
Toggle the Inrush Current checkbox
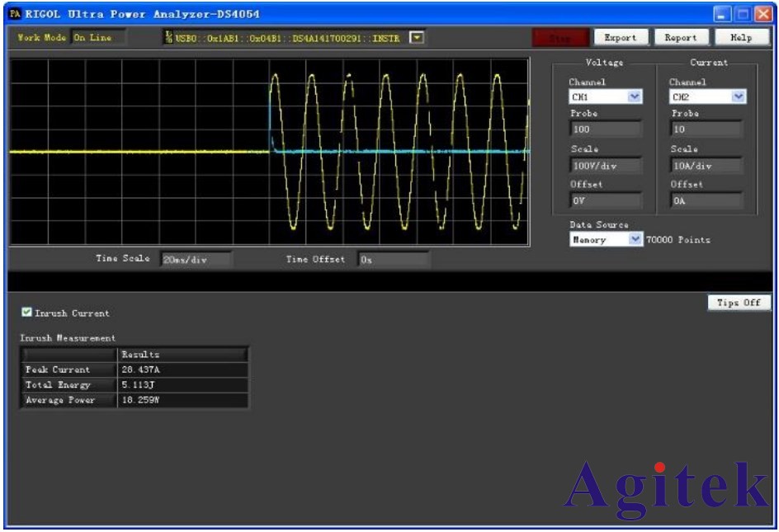click(x=27, y=313)
